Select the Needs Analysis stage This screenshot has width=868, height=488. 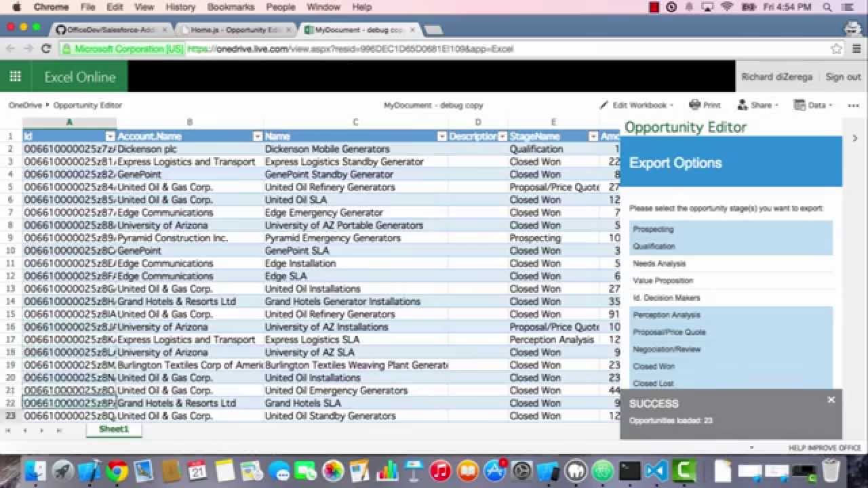pyautogui.click(x=731, y=264)
